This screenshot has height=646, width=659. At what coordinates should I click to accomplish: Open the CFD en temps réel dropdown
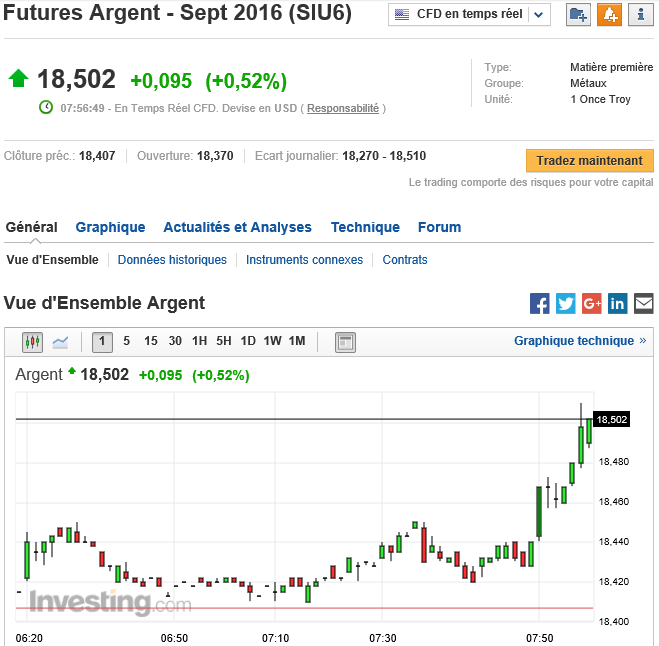coord(469,15)
